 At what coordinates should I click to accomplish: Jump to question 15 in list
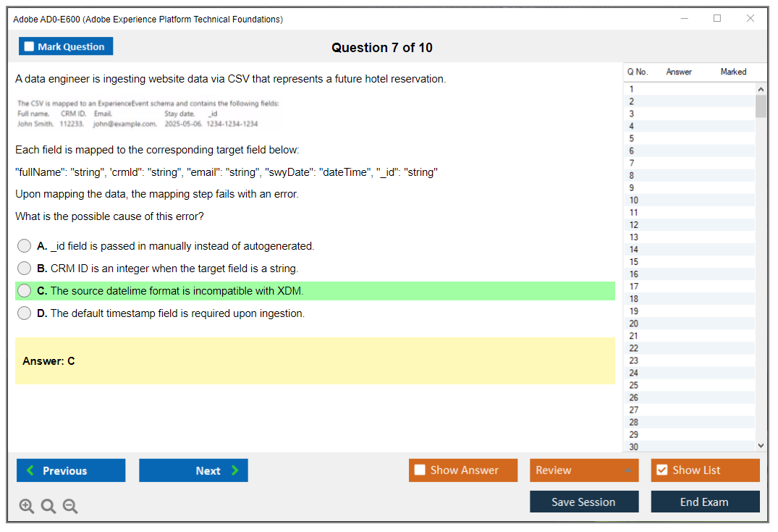(x=634, y=262)
